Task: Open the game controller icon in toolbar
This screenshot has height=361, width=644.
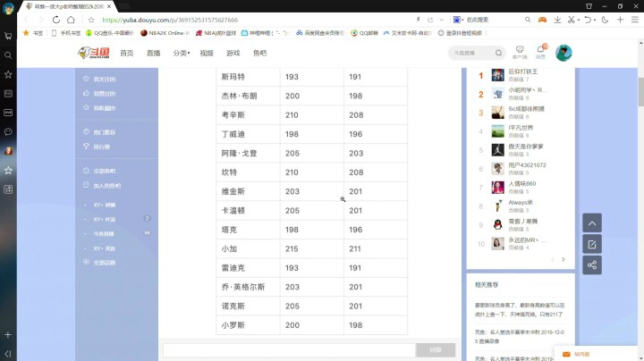Action: click(x=543, y=20)
